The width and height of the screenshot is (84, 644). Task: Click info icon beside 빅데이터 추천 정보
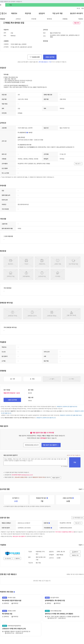14,592
